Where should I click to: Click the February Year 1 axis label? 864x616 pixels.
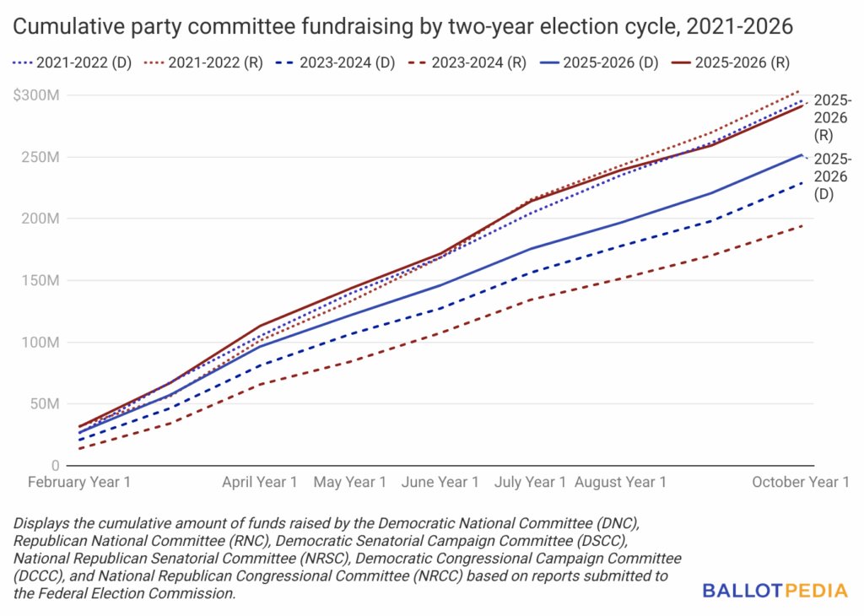click(x=78, y=482)
